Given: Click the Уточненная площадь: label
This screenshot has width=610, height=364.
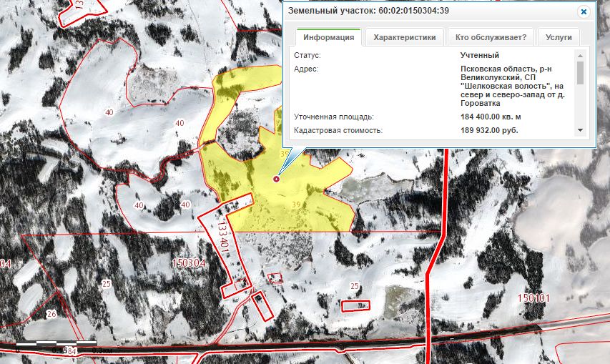Looking at the screenshot, I should point(334,117).
